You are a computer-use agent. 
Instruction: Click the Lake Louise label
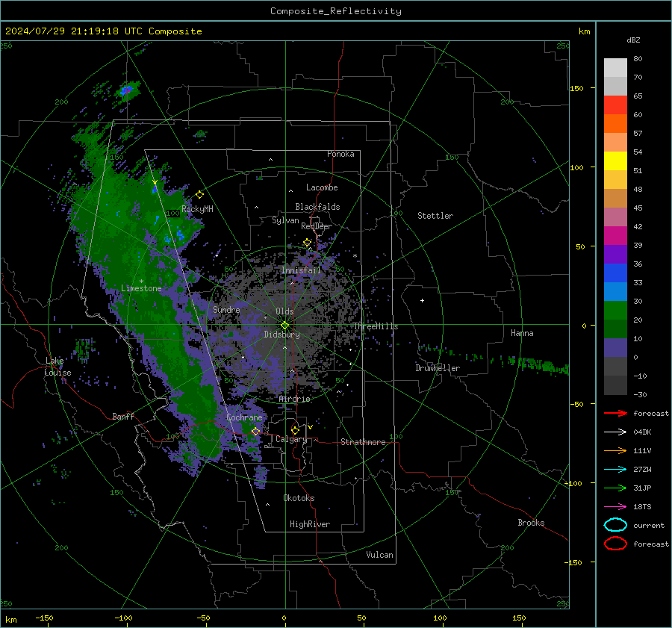57,367
